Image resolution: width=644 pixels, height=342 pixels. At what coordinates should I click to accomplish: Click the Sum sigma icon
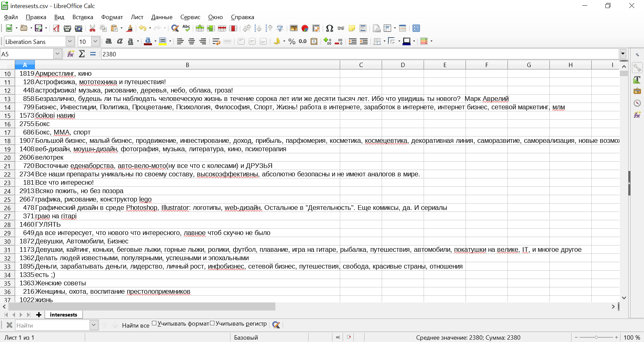(82, 54)
